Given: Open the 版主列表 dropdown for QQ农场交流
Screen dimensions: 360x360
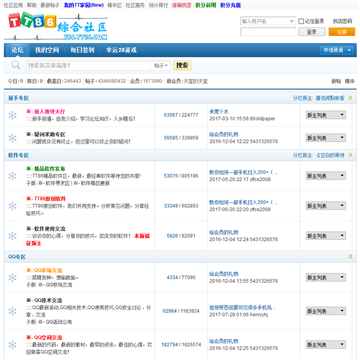Looking at the screenshot, I should pyautogui.click(x=326, y=277).
